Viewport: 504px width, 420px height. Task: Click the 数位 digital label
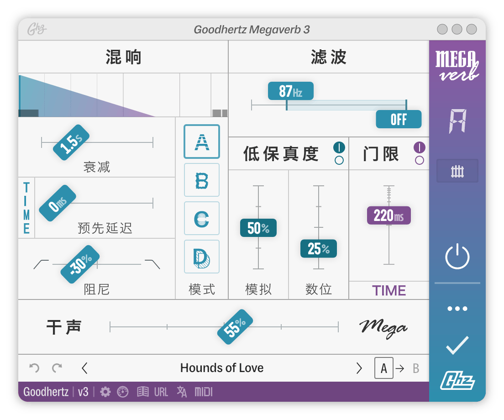(319, 289)
